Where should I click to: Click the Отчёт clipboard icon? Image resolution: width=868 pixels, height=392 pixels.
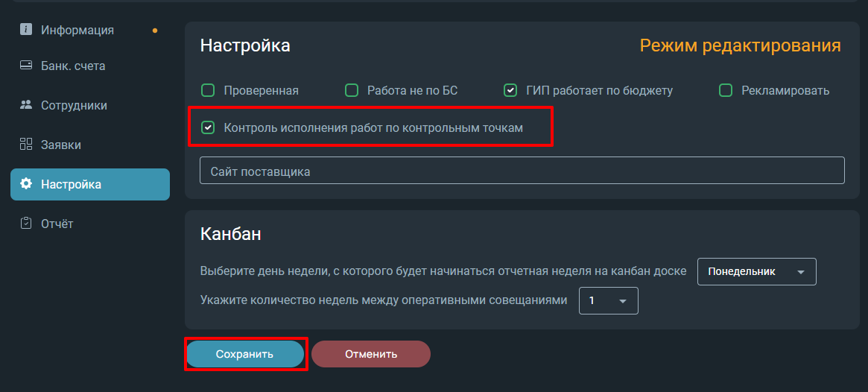[x=25, y=223]
